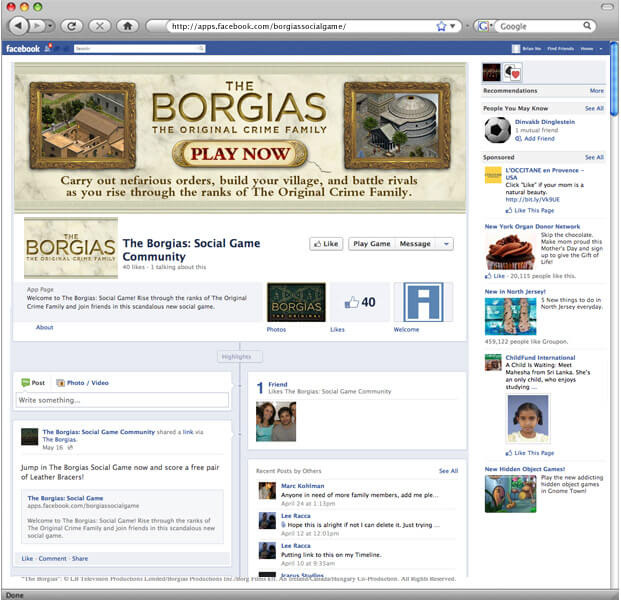Click Like This Page under L'OCCITANE ad
The height and width of the screenshot is (600, 621).
coord(530,211)
